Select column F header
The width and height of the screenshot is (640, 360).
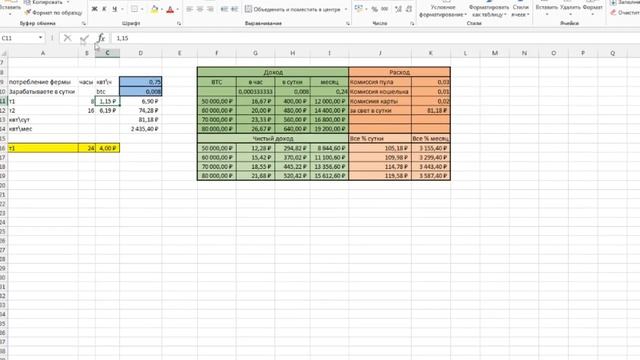pos(217,53)
